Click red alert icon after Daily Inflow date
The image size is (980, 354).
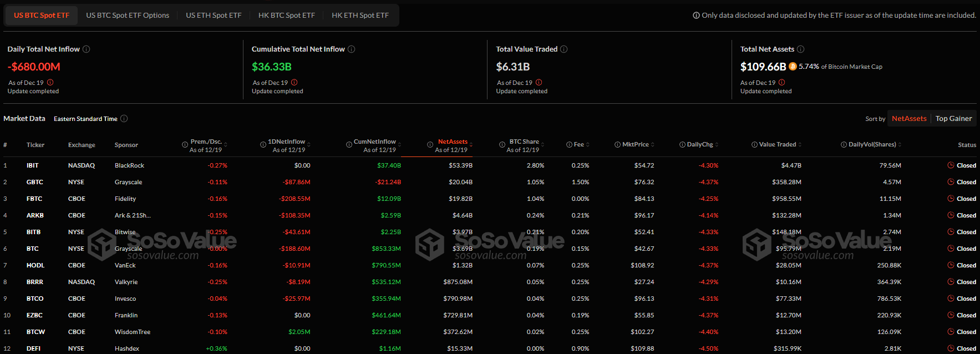(x=50, y=82)
